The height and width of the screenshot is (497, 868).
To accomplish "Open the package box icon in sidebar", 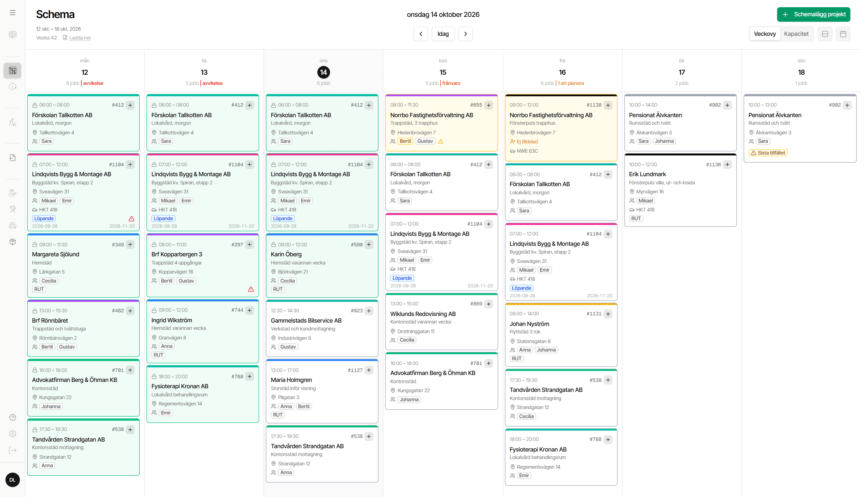I will click(13, 242).
